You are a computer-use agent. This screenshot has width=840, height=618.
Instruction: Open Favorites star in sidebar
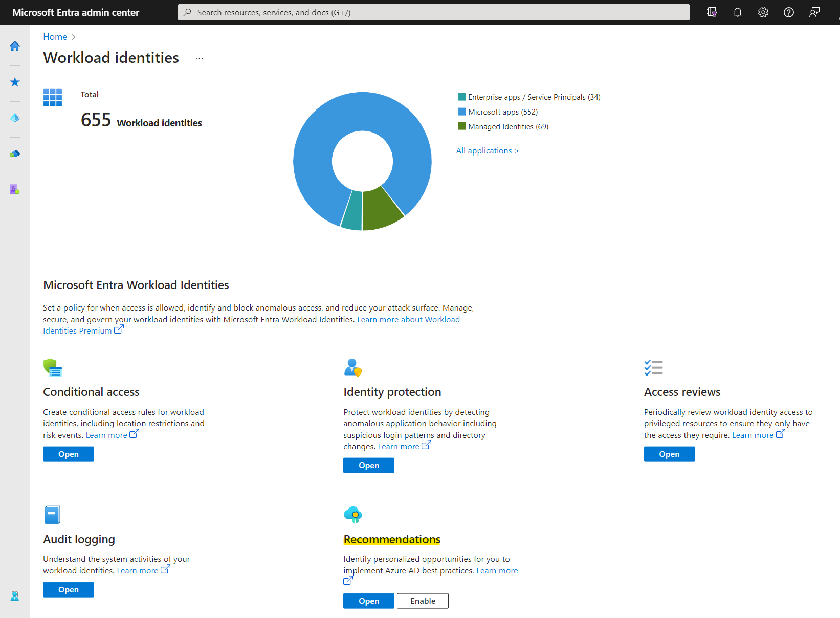coord(15,82)
